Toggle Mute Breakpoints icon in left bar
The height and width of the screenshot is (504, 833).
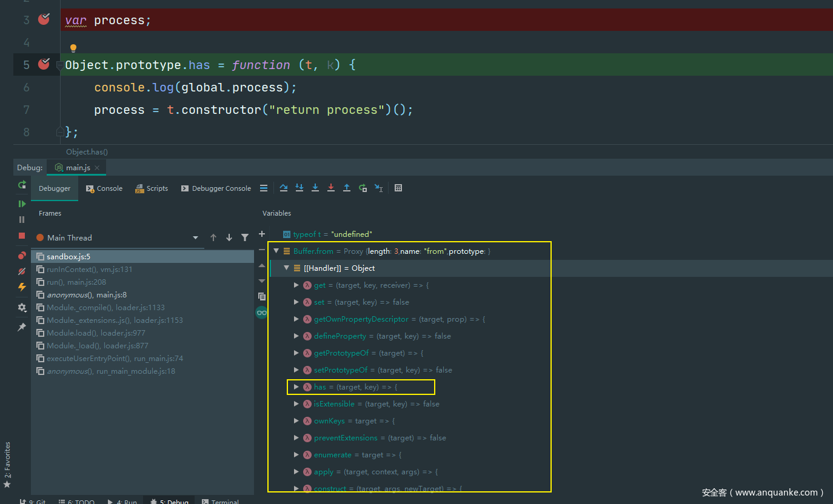point(22,271)
